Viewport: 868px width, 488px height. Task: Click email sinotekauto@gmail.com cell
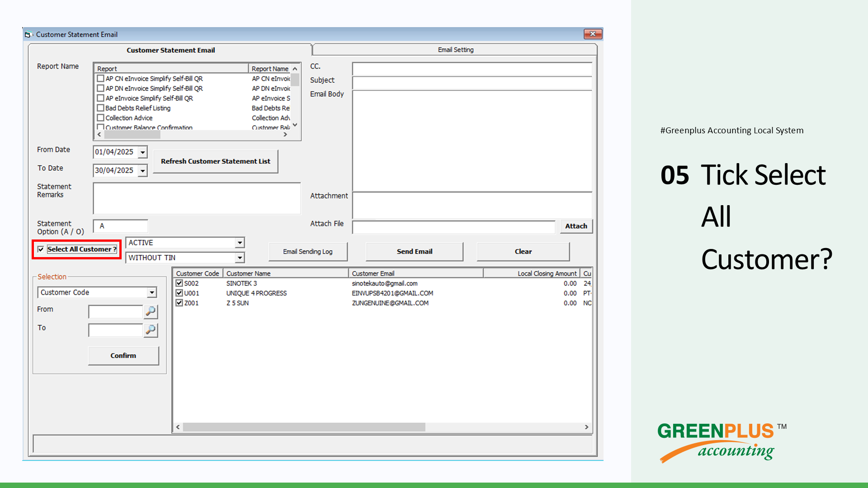pyautogui.click(x=385, y=283)
